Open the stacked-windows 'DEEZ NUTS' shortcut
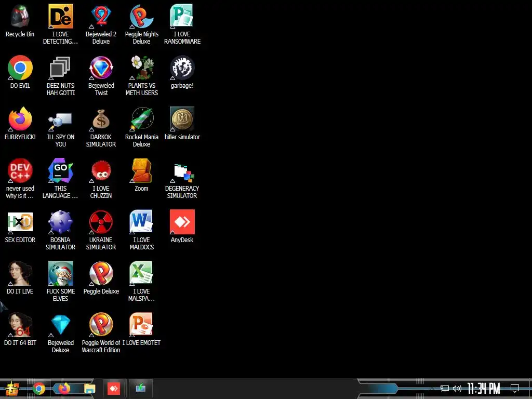 click(x=60, y=76)
